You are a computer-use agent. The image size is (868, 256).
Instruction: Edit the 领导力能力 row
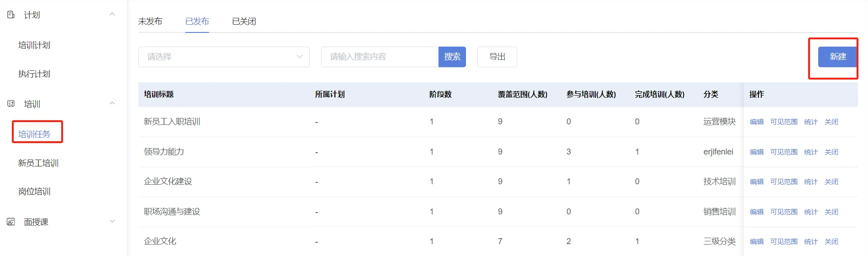(757, 152)
